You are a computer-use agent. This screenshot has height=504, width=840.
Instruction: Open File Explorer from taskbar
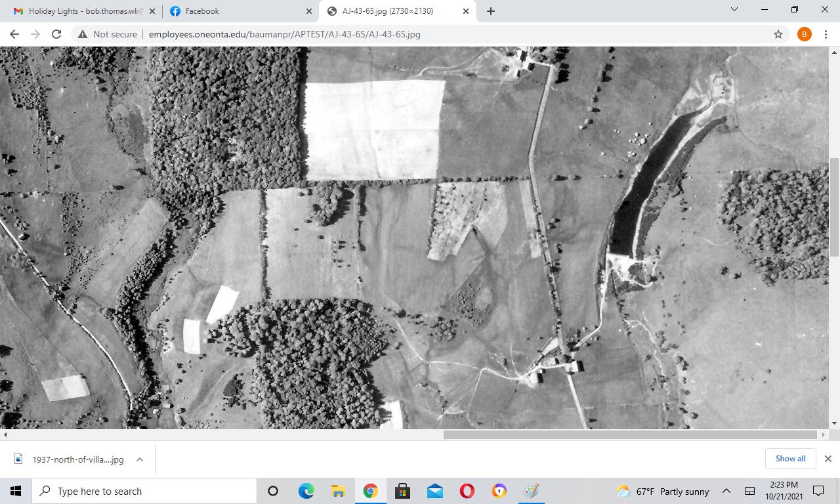tap(338, 491)
